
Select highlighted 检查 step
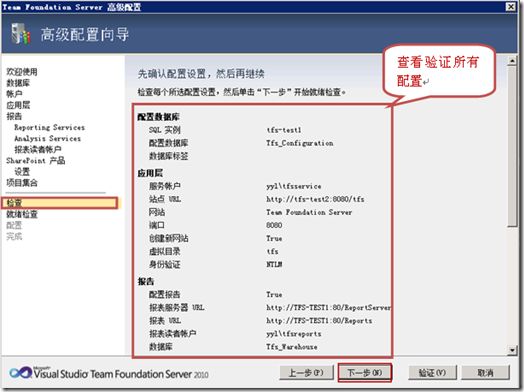click(x=59, y=203)
